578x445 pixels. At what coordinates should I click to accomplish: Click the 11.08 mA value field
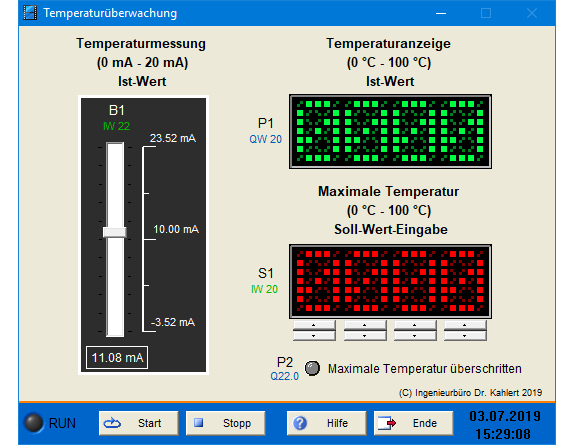(x=117, y=357)
